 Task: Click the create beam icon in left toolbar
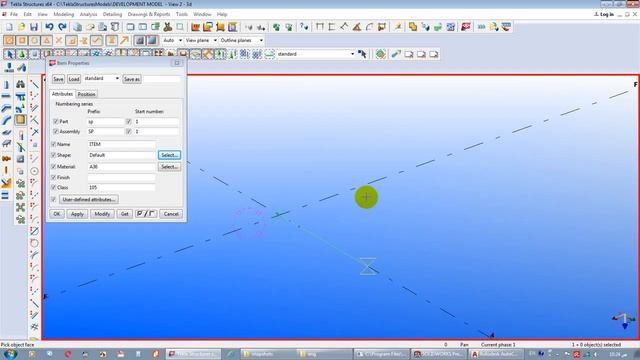coord(6,96)
